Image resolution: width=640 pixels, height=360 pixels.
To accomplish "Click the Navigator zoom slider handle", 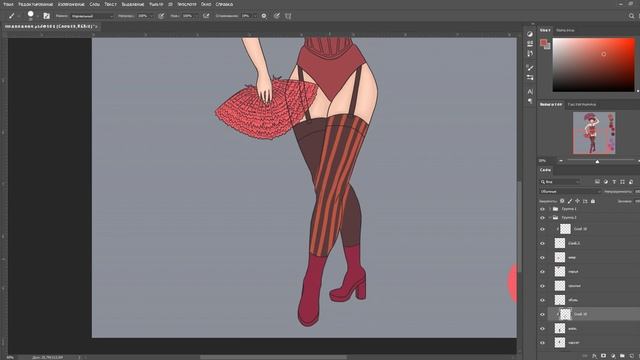I will pyautogui.click(x=597, y=162).
